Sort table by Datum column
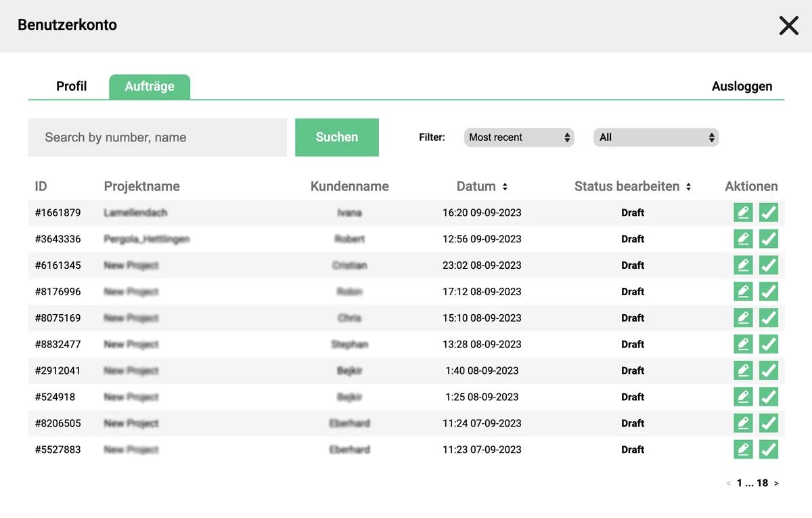 (x=505, y=187)
